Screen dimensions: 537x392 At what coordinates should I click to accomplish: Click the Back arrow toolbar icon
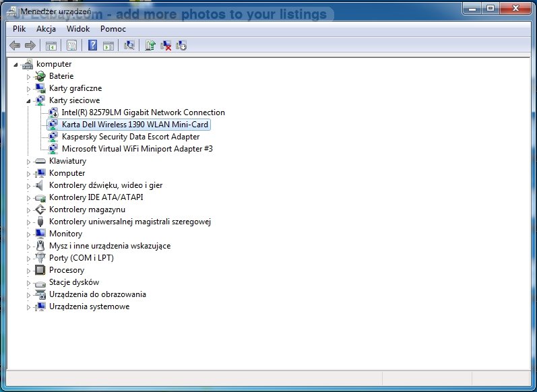tap(15, 45)
